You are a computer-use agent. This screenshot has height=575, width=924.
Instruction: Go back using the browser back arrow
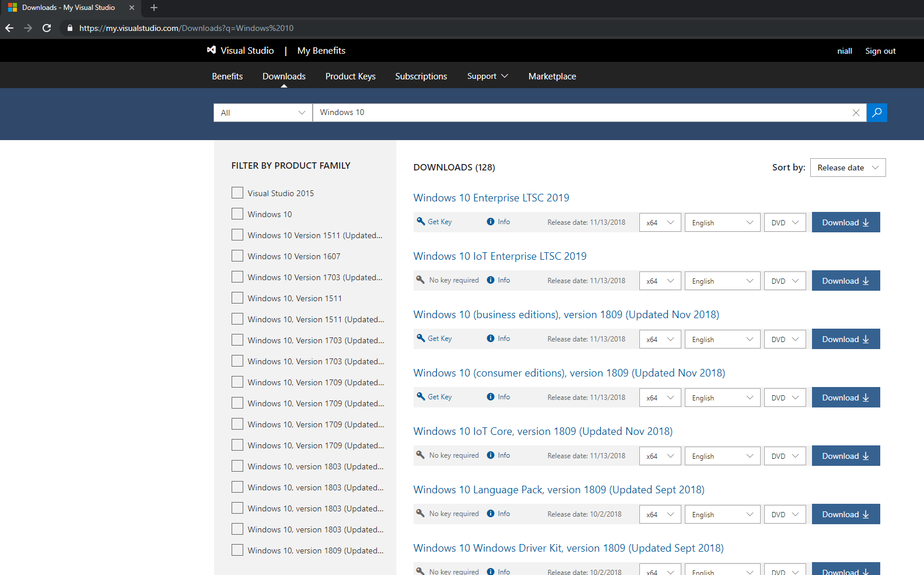pos(9,28)
